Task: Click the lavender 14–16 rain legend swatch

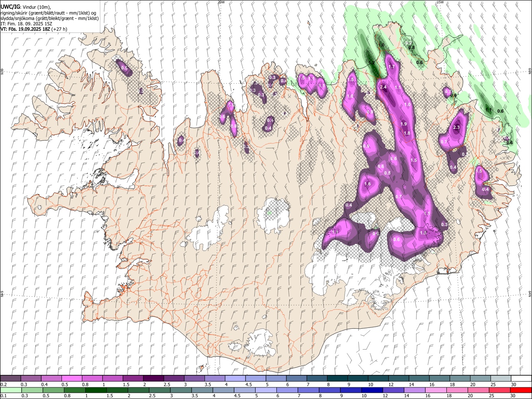Action: 414,390
